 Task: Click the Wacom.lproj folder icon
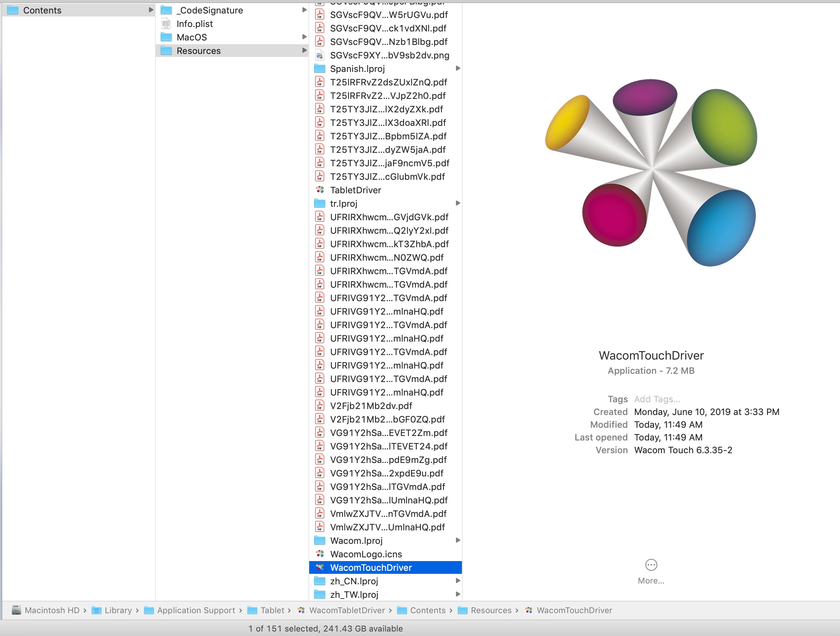click(320, 540)
